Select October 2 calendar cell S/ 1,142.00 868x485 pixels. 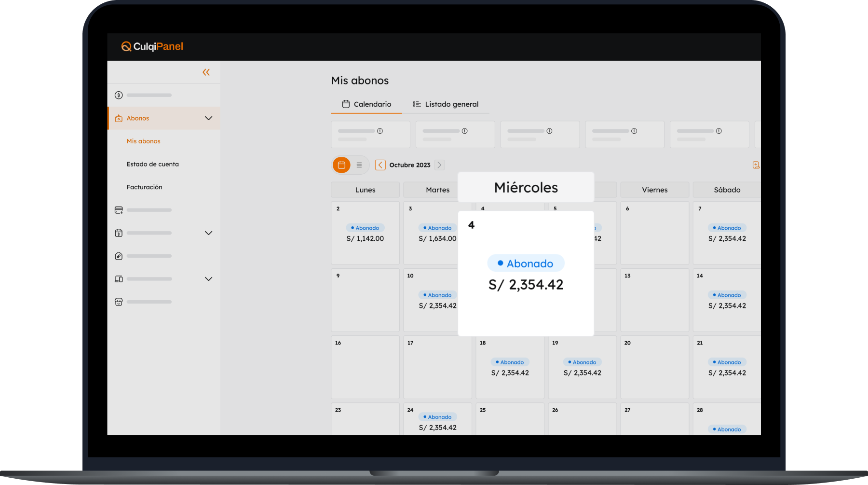[365, 233]
